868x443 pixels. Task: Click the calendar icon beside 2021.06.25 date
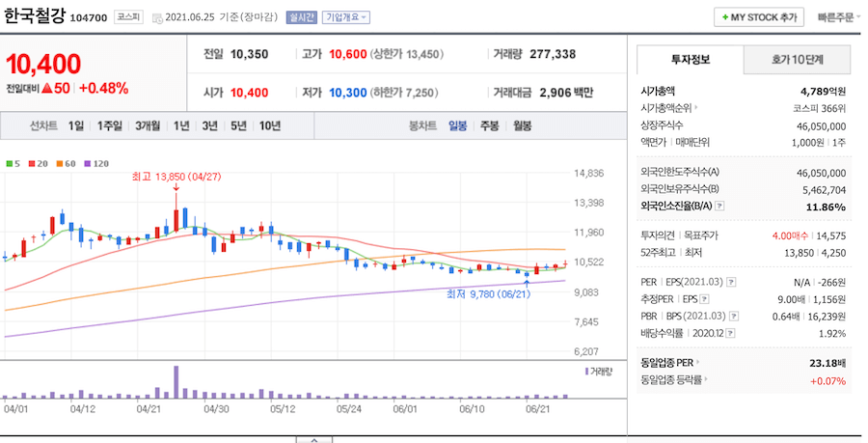(157, 17)
